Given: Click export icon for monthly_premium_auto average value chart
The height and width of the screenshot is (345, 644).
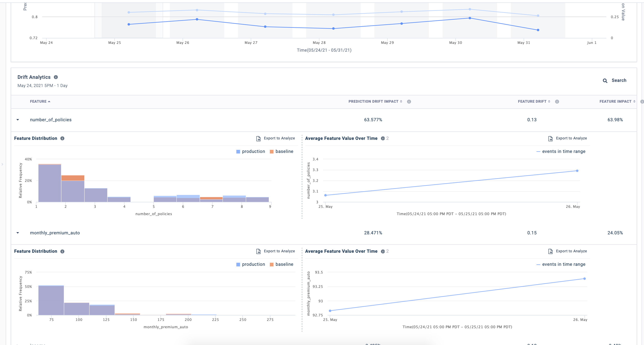Looking at the screenshot, I should click(x=550, y=252).
